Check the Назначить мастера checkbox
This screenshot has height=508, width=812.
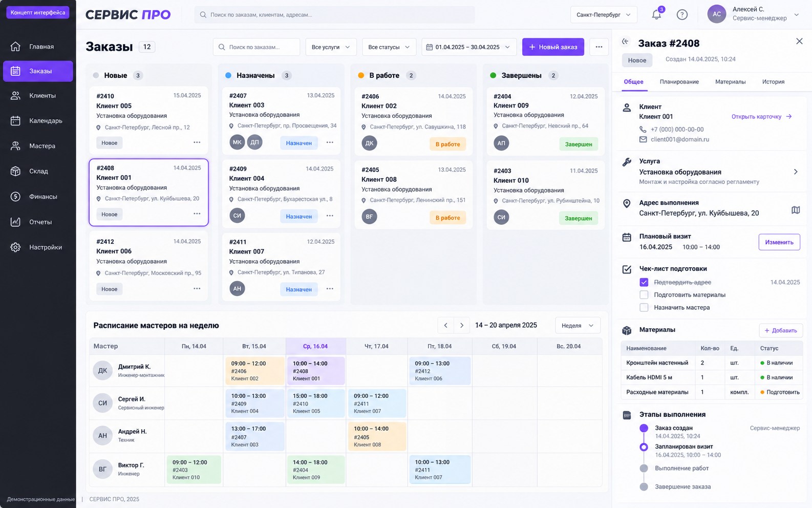click(x=644, y=308)
